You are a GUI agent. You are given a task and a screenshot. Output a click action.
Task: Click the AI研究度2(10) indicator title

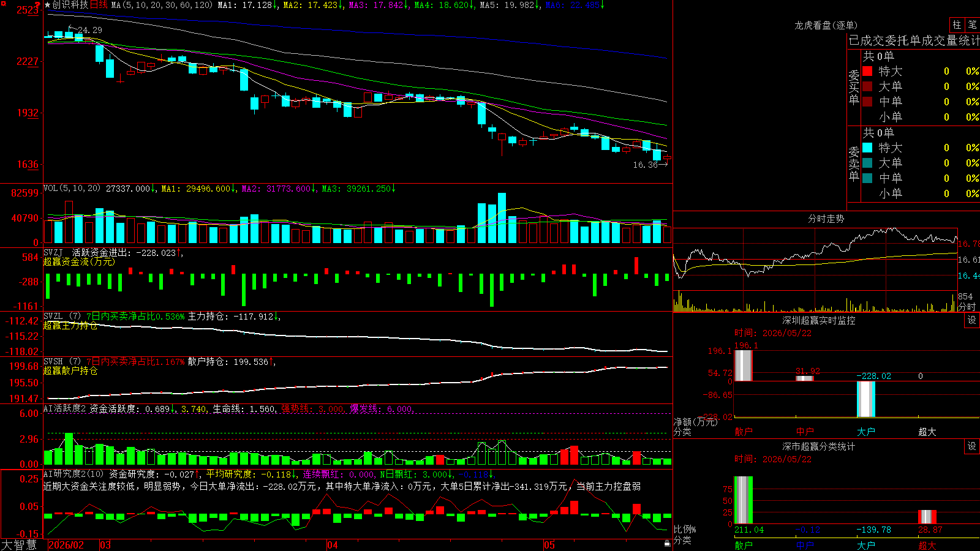(x=73, y=474)
